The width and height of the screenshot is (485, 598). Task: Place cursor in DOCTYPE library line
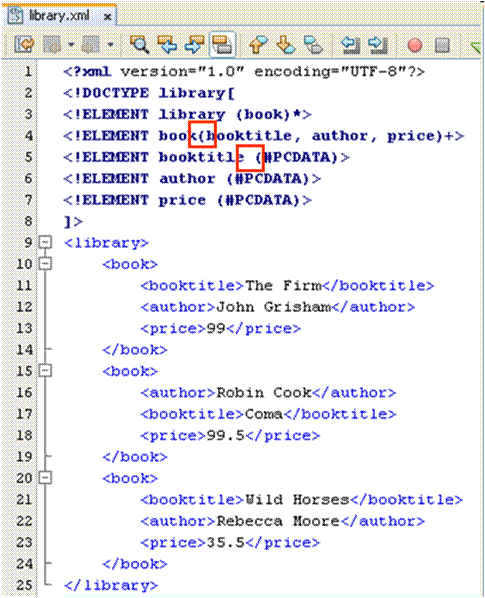tap(149, 93)
